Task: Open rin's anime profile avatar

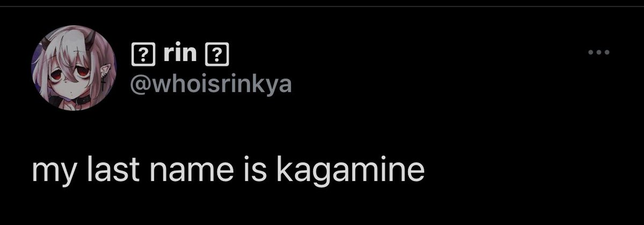Action: pyautogui.click(x=72, y=70)
